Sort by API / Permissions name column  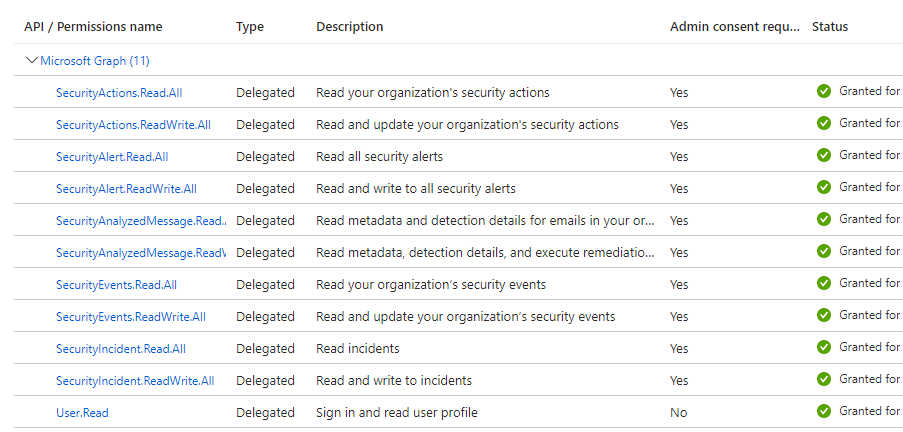(x=93, y=26)
